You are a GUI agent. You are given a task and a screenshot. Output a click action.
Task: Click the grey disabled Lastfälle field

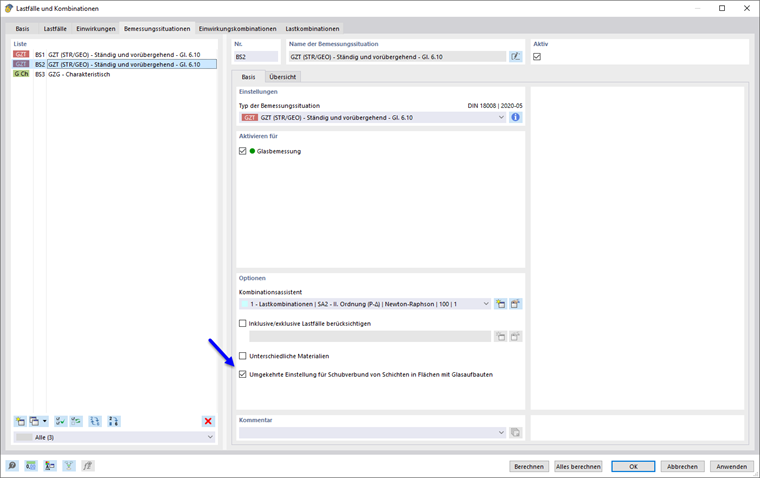(x=370, y=336)
